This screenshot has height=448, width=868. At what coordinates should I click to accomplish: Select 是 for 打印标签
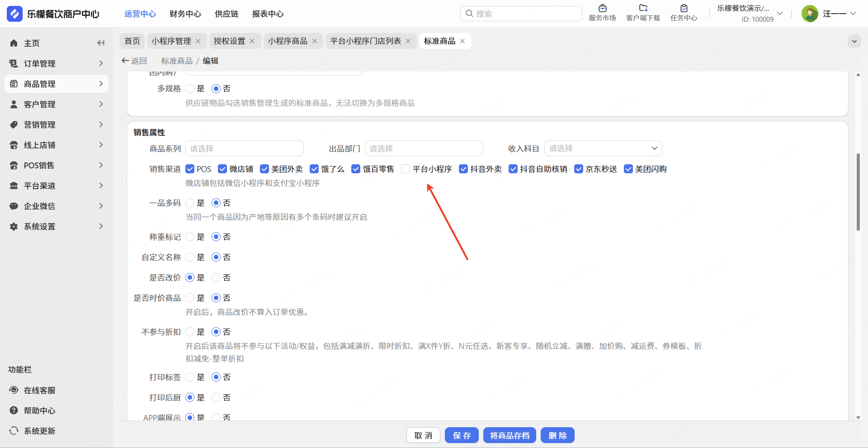tap(190, 377)
